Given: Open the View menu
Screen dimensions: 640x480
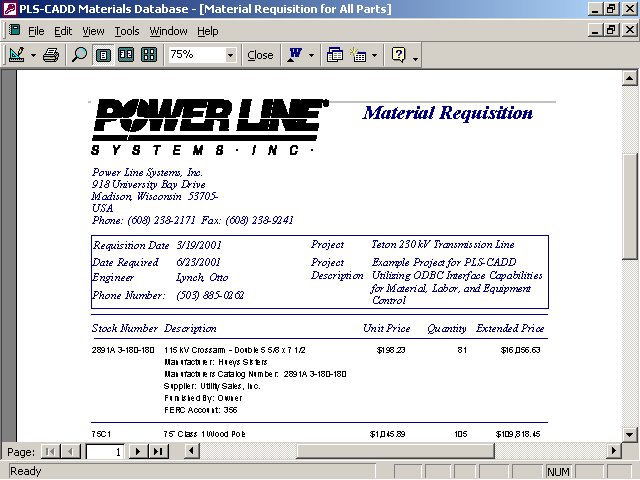Looking at the screenshot, I should pos(93,31).
